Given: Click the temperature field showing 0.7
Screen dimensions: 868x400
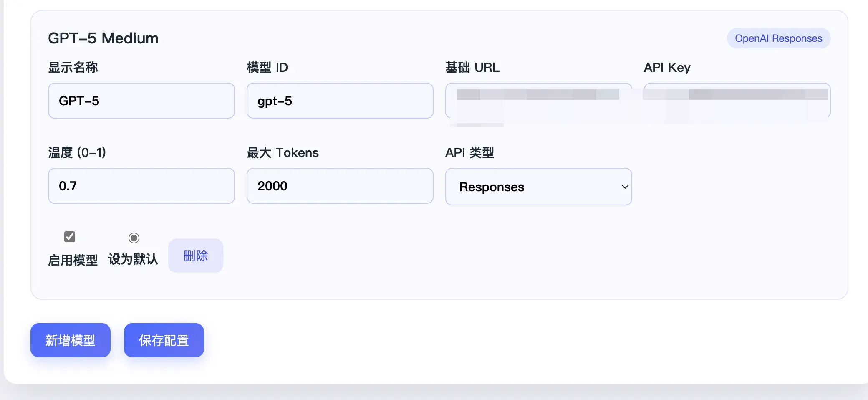Looking at the screenshot, I should pos(141,186).
